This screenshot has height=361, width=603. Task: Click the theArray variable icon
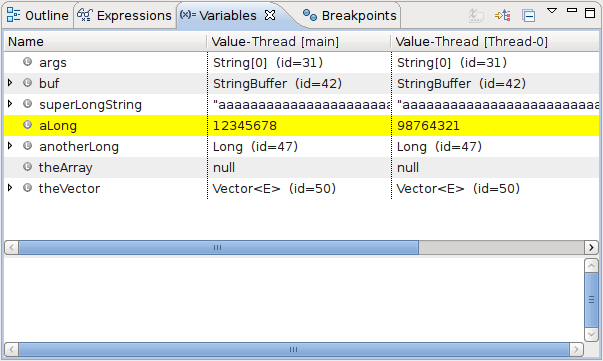[27, 166]
